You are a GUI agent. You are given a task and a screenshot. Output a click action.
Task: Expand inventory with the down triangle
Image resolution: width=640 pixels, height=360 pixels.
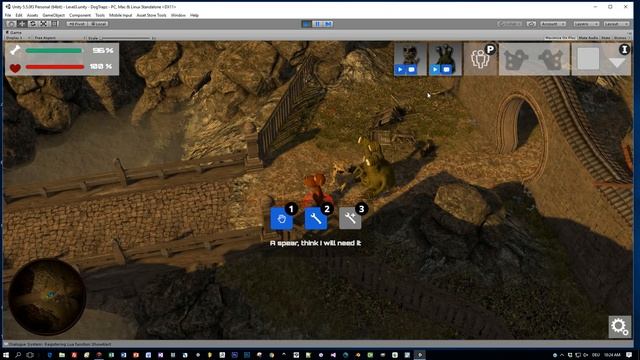coord(617,62)
